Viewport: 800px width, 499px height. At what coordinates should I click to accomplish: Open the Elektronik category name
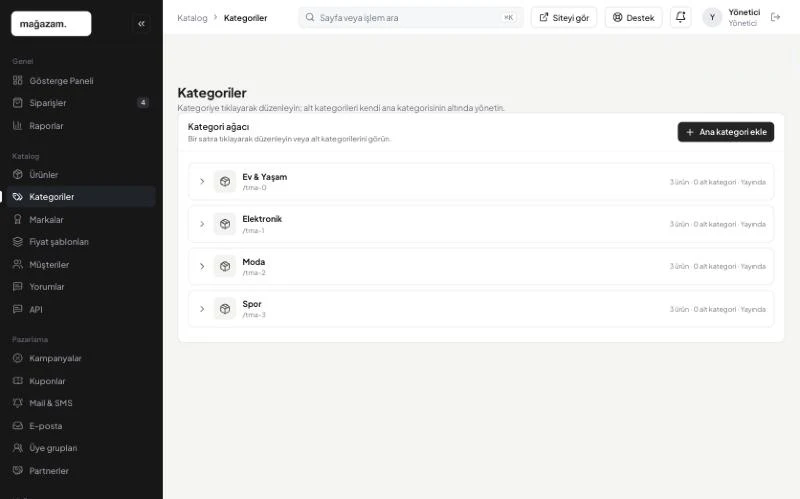262,219
